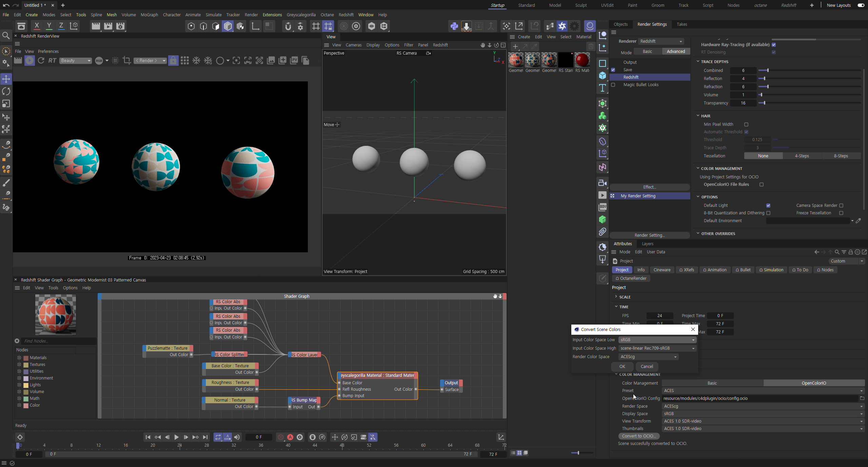This screenshot has height=467, width=868.
Task: Open the Redshift menu in main menu bar
Action: pos(346,15)
